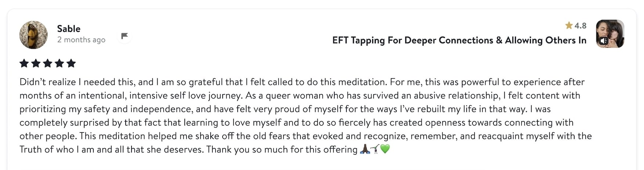Click the audio speaker badge on the track thumbnail
Viewport: 644px width, 170px height.
(x=604, y=41)
